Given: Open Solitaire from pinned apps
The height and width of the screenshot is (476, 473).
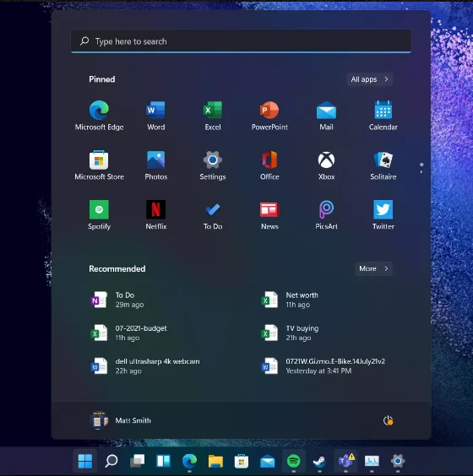Looking at the screenshot, I should tap(383, 165).
